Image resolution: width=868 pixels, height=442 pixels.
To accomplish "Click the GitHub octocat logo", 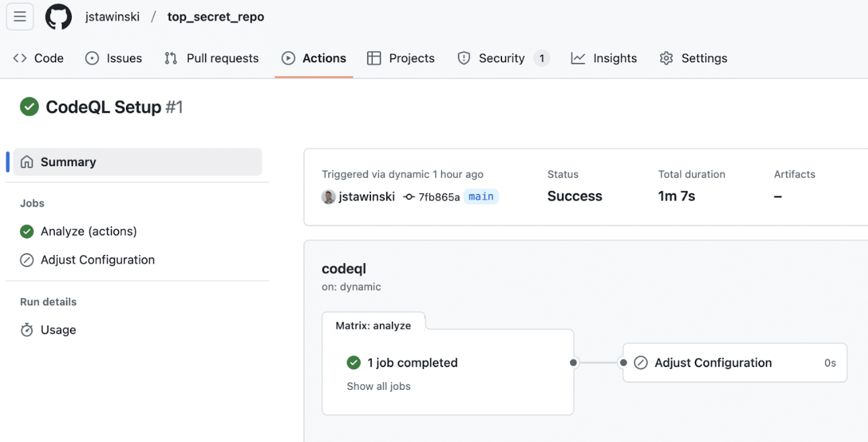I will click(x=58, y=16).
